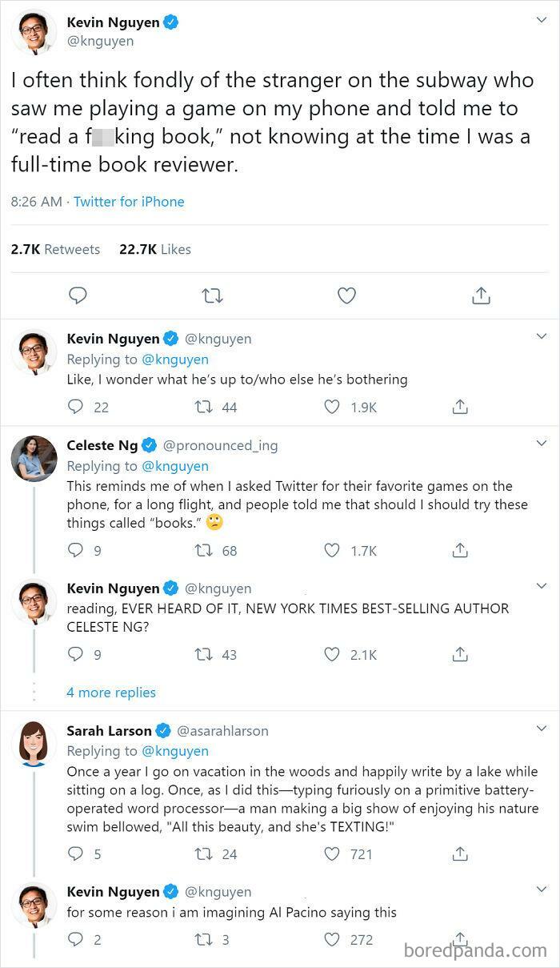Image resolution: width=560 pixels, height=968 pixels.
Task: Like Celeste Ng's reply about favorite games
Action: (x=331, y=550)
